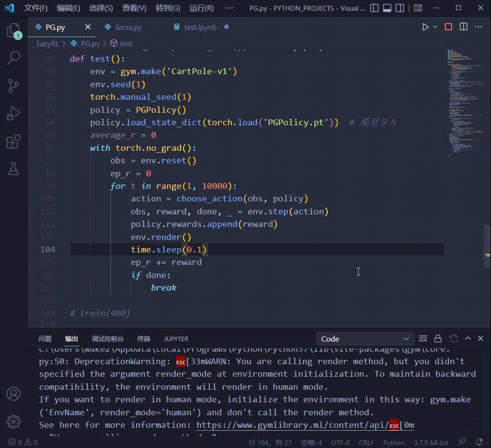Viewport: 491px width, 448px height.
Task: Switch to the Sarsa.py tab
Action: click(x=128, y=27)
